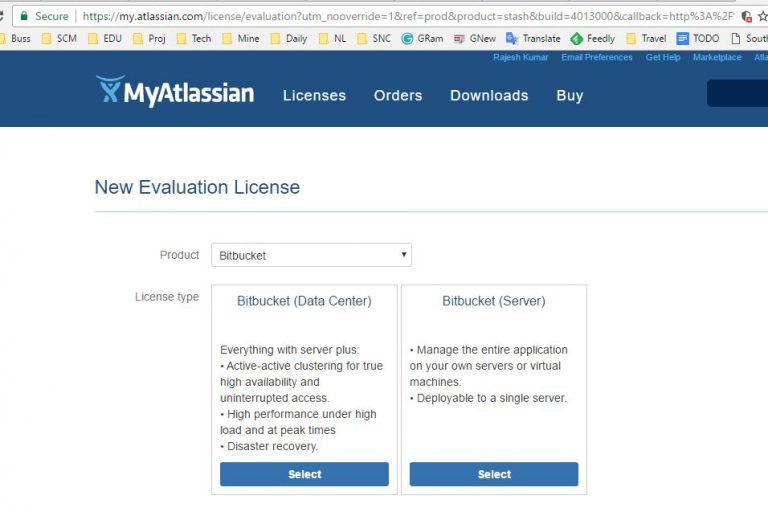This screenshot has width=768, height=512.
Task: Open the NL bookmark folder
Action: coord(333,38)
